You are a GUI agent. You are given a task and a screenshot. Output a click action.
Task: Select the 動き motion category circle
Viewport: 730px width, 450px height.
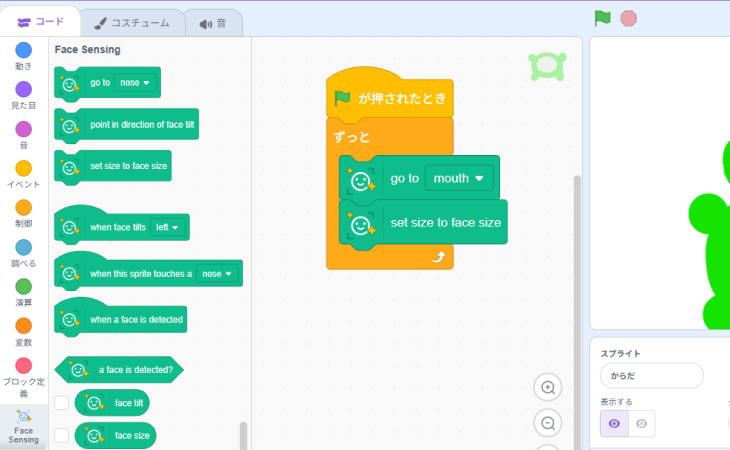23,50
